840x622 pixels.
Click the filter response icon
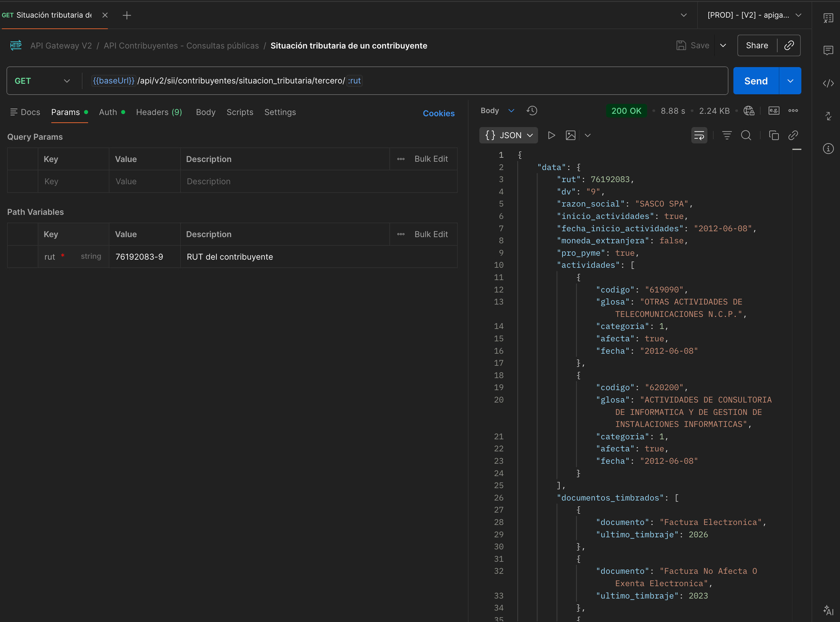[x=727, y=135]
